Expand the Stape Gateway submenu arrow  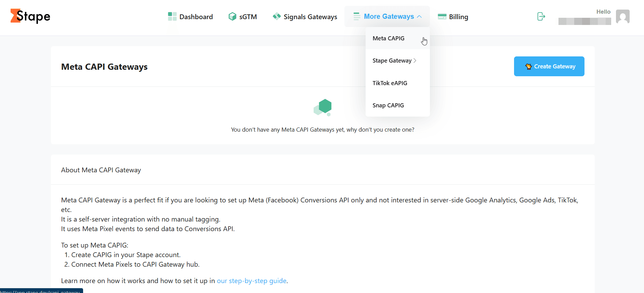(x=415, y=61)
